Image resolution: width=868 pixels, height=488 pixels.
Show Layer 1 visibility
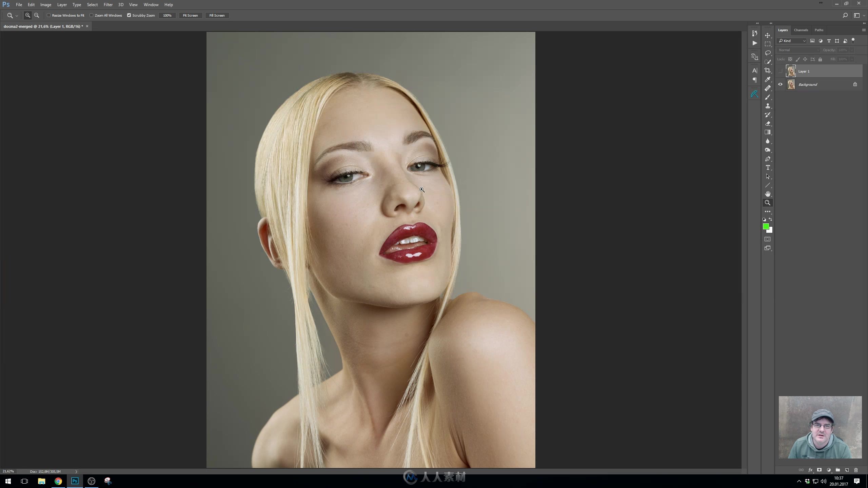pos(780,71)
